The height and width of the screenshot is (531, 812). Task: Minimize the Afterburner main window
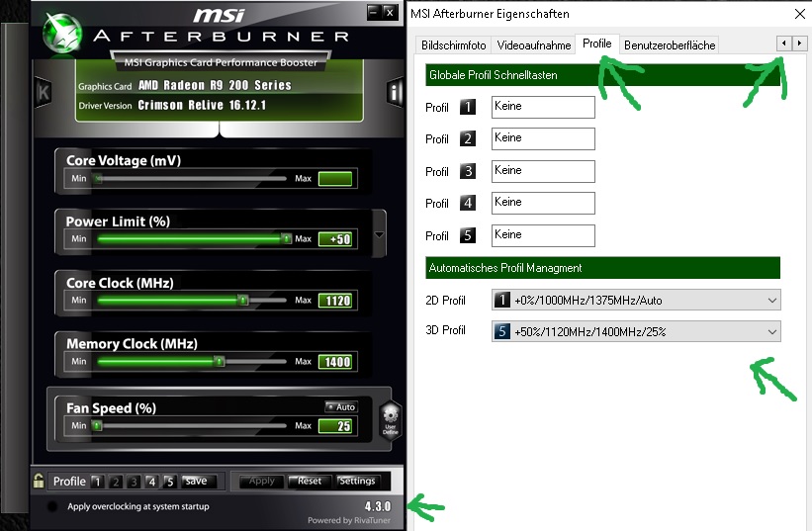373,12
